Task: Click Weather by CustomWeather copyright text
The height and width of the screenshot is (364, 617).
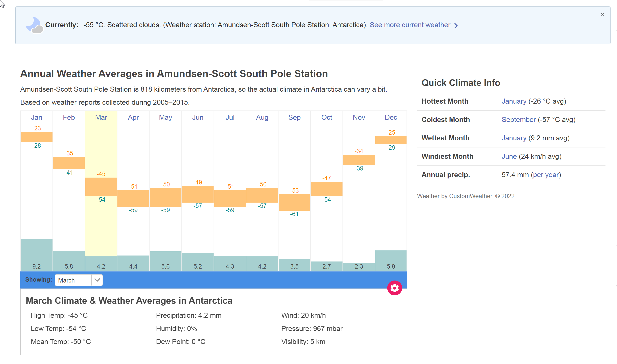Action: pyautogui.click(x=466, y=196)
